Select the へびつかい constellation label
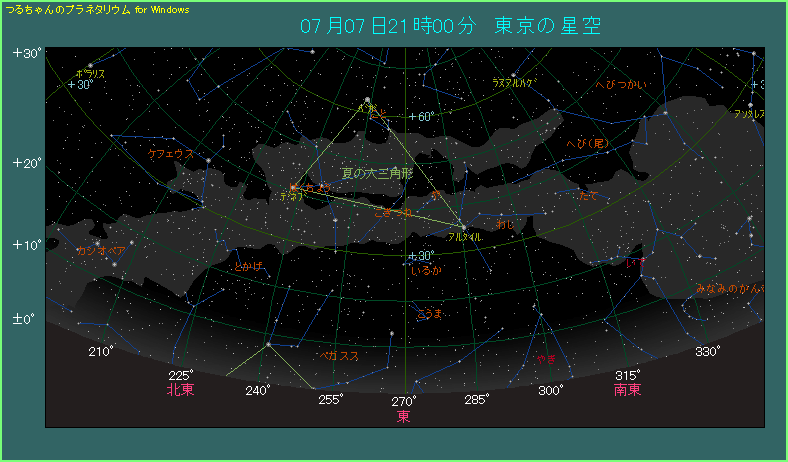788x462 pixels. pyautogui.click(x=620, y=85)
